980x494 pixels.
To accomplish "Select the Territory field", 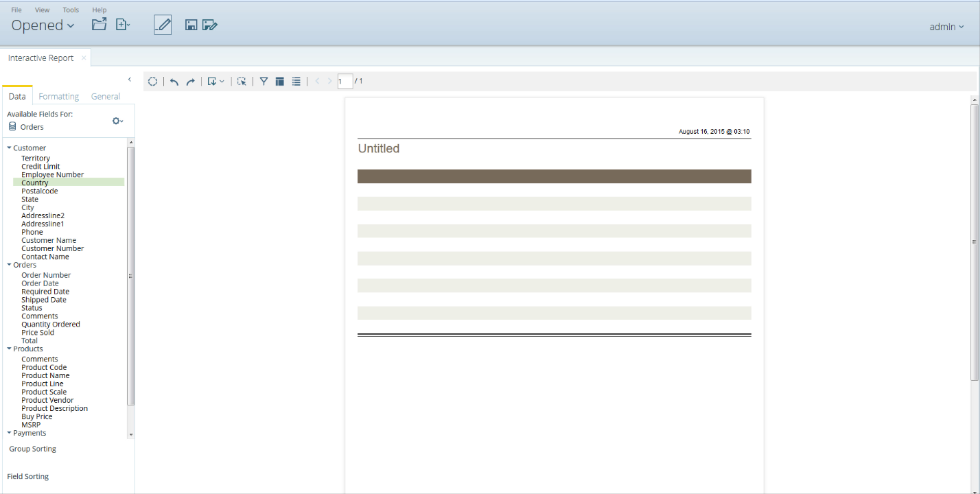I will [x=36, y=158].
